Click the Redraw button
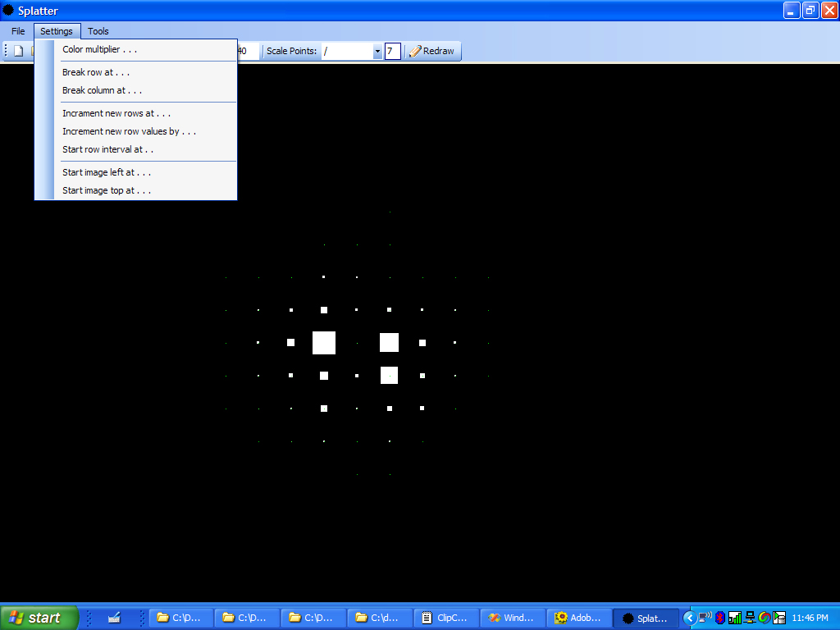This screenshot has width=840, height=630. coord(432,51)
